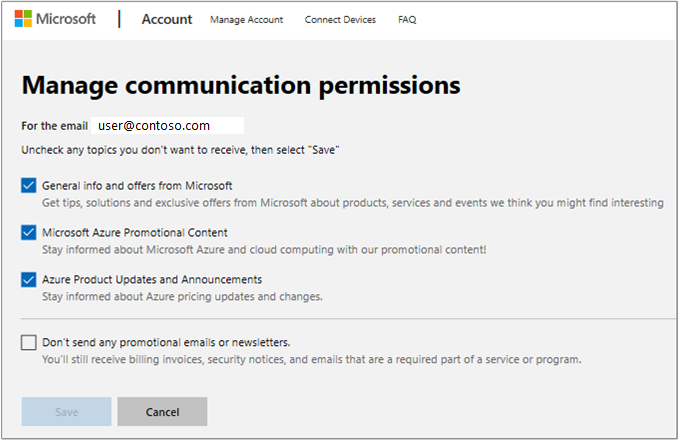
Task: Uncheck Microsoft Azure Promotional Content checkbox
Action: click(x=28, y=232)
